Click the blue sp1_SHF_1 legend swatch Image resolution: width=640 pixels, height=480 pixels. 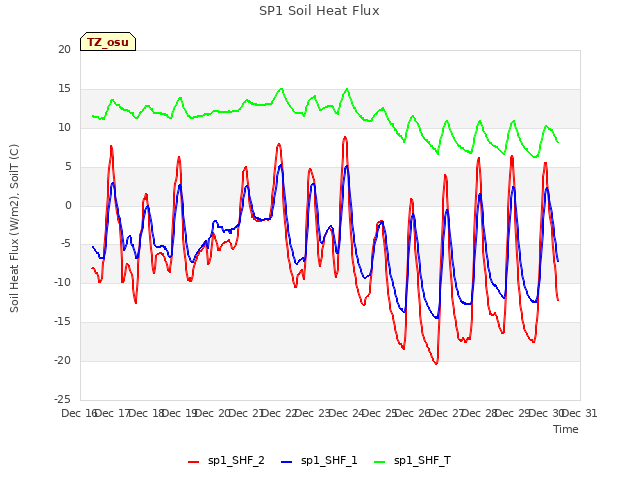tap(287, 462)
